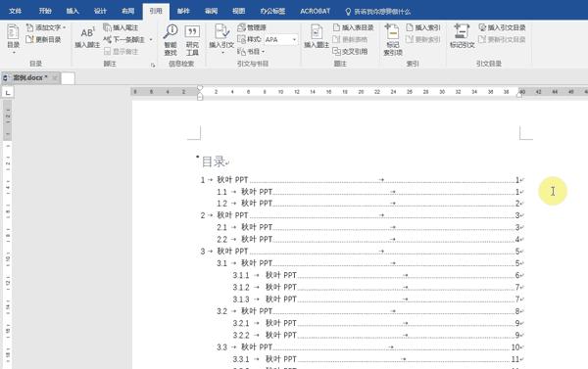Follow TOC entry 3.2 秋叶 PPT

(x=369, y=311)
